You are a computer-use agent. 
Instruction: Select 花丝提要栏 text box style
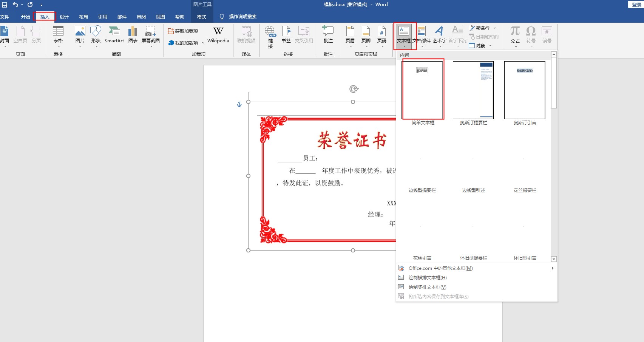click(525, 190)
